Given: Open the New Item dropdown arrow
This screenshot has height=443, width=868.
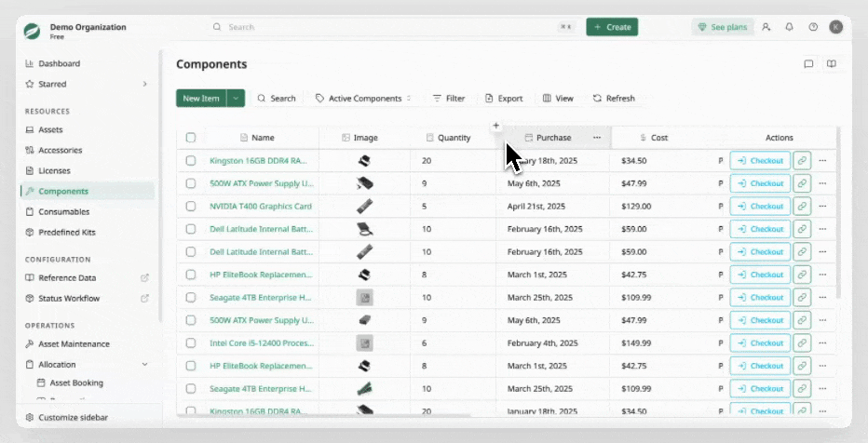Looking at the screenshot, I should (236, 98).
